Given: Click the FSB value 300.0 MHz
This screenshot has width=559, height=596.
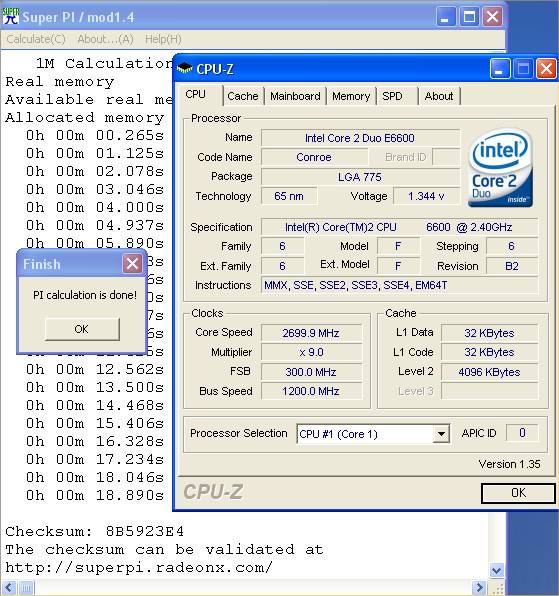Looking at the screenshot, I should (311, 372).
